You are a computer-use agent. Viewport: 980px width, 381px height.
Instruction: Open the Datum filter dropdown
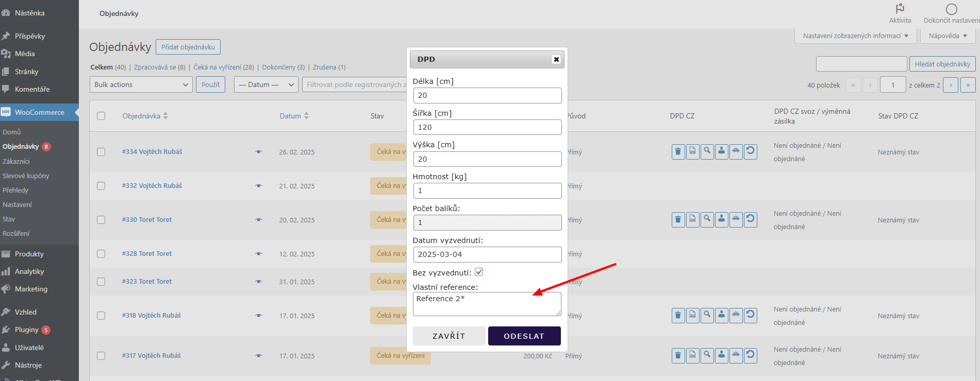pos(267,84)
